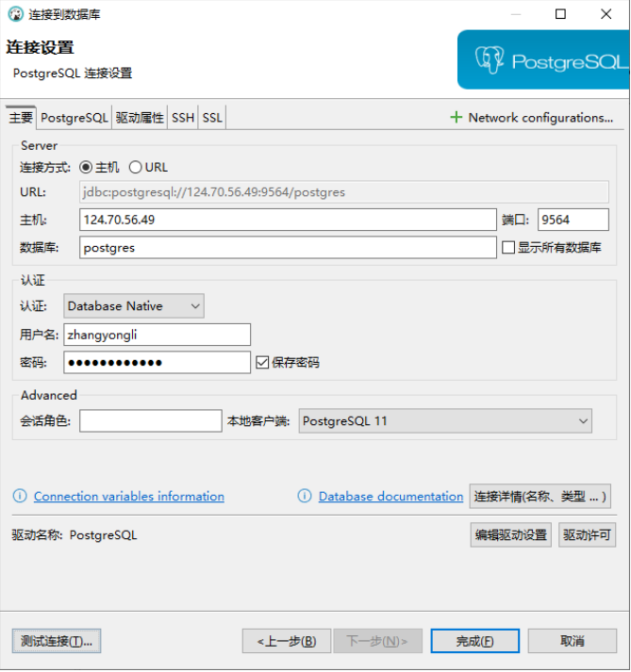Click into the 端口 port field
The width and height of the screenshot is (631, 672).
(x=573, y=220)
